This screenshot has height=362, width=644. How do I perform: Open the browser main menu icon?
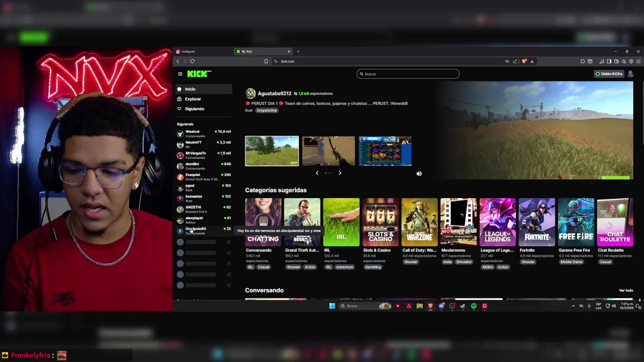coord(638,61)
